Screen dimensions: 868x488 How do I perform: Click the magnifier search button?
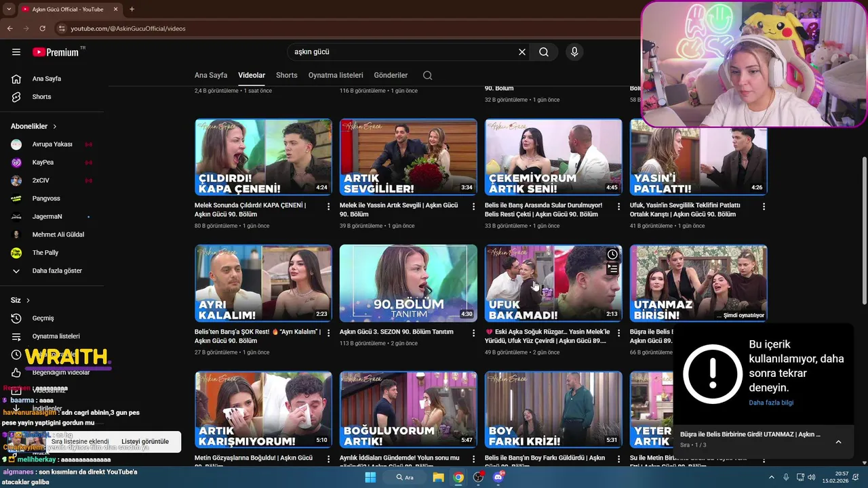point(544,52)
